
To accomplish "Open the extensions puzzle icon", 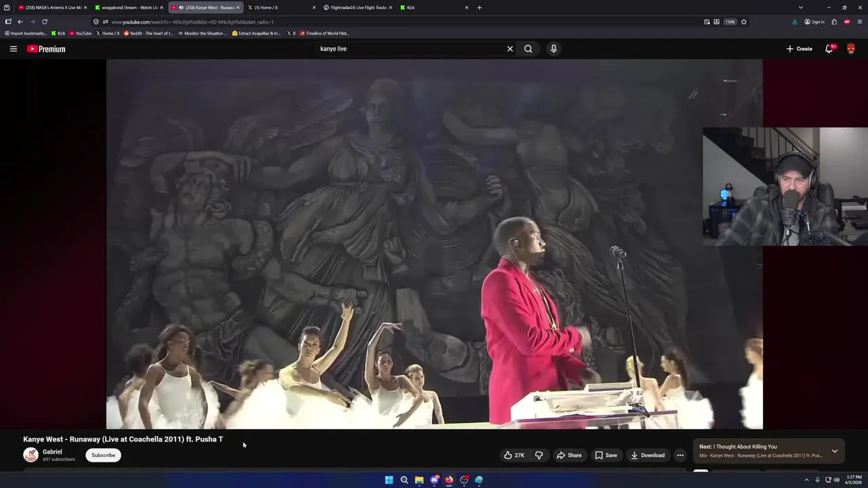I will (834, 22).
